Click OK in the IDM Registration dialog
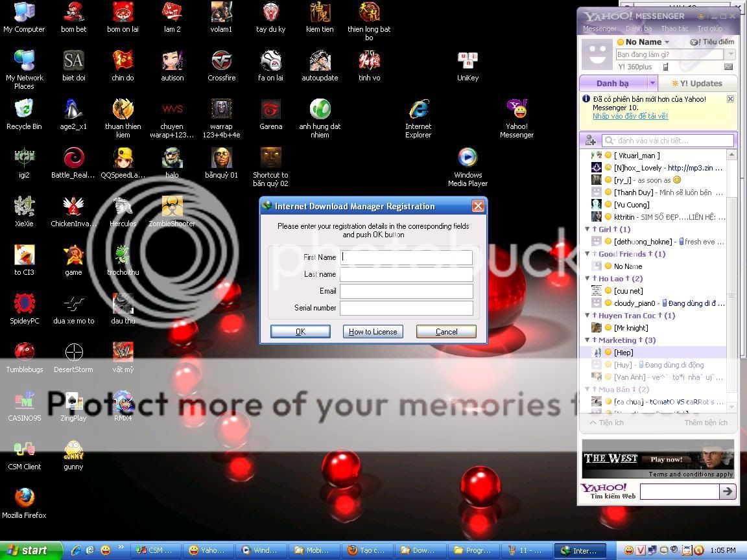This screenshot has height=560, width=747. [x=300, y=331]
